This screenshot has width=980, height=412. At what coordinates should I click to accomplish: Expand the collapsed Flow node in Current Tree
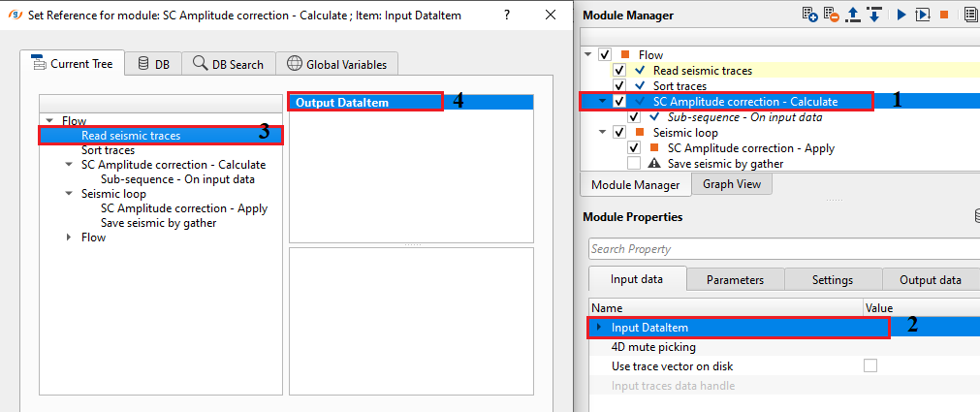[68, 238]
